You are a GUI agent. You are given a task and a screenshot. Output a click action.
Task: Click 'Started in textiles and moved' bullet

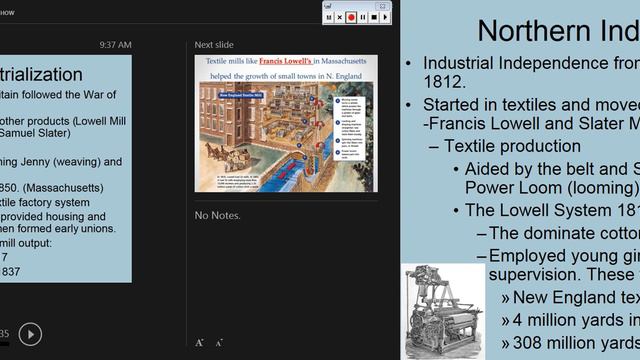tap(531, 105)
